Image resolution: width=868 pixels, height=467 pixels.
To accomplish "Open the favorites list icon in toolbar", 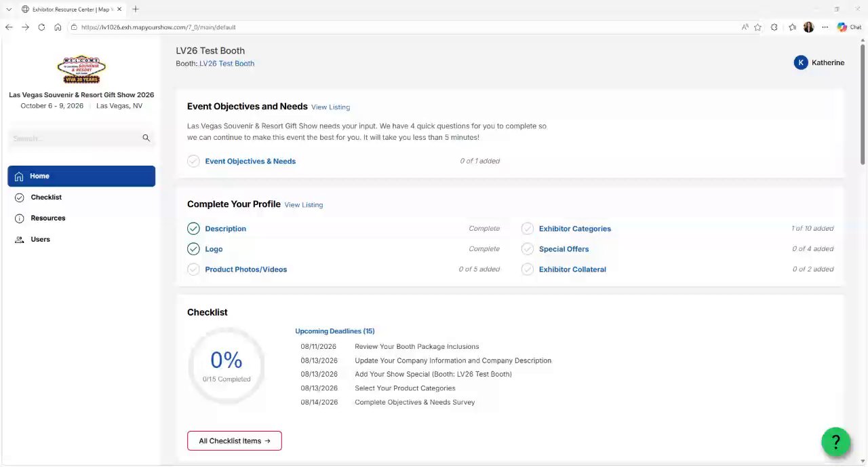I will 792,27.
